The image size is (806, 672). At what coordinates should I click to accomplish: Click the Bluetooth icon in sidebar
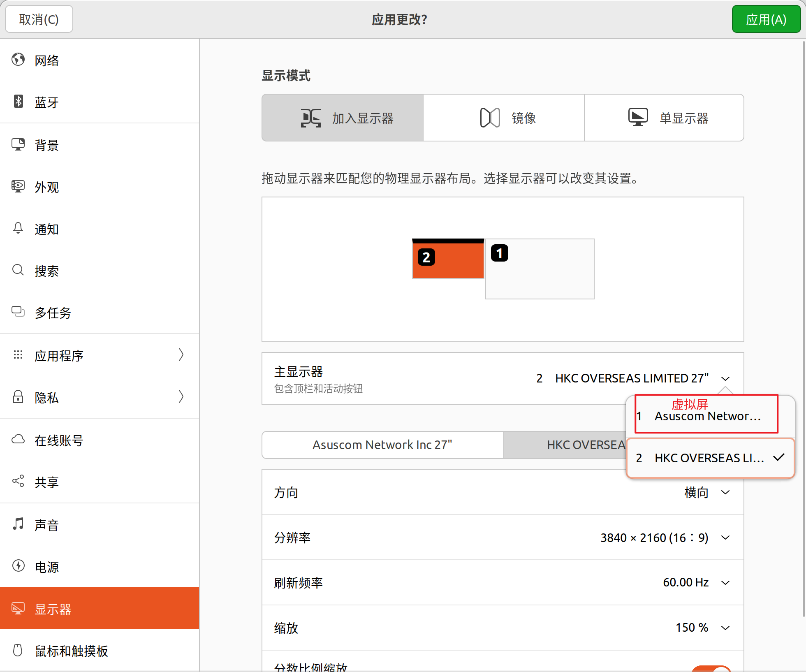tap(18, 101)
